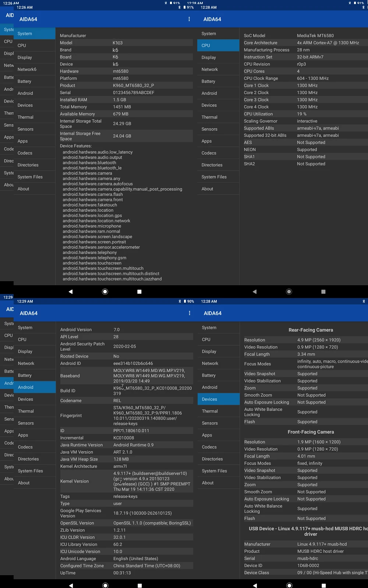Open Thermal in the CPU screenshot sidebar
This screenshot has width=368, height=588.
point(219,117)
